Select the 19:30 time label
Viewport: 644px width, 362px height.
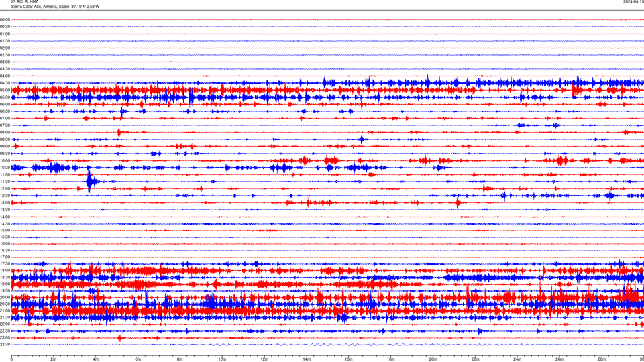coord(5,290)
